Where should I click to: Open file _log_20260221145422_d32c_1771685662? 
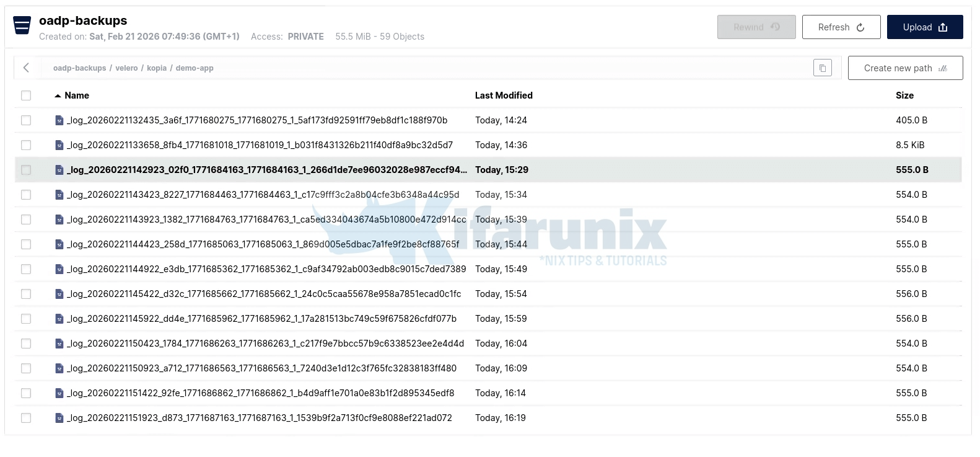point(264,294)
